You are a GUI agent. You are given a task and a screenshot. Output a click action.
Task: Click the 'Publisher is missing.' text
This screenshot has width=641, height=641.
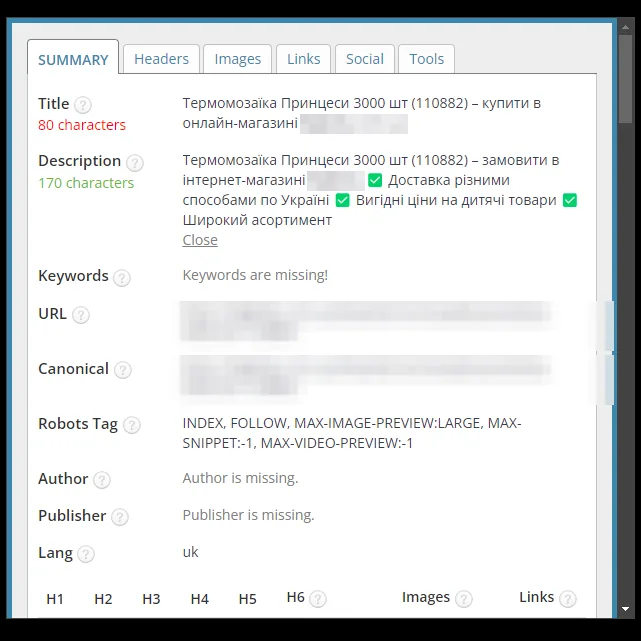[x=249, y=515]
